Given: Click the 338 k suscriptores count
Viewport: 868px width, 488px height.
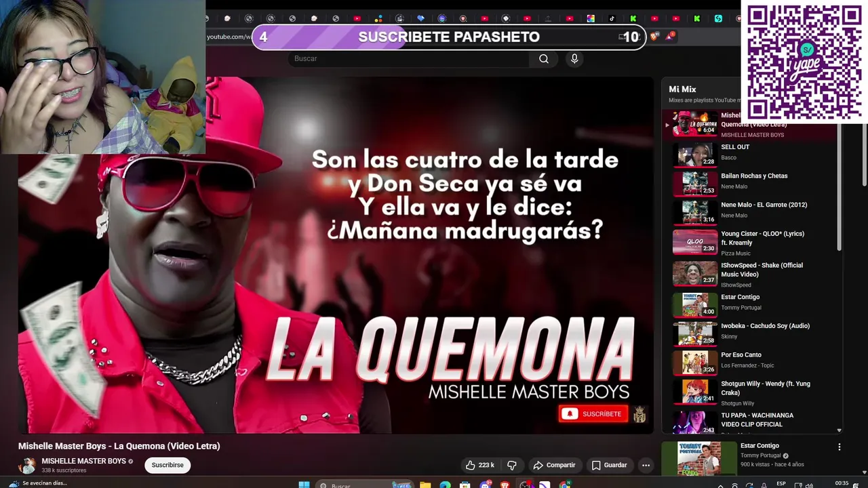Looking at the screenshot, I should (x=64, y=470).
